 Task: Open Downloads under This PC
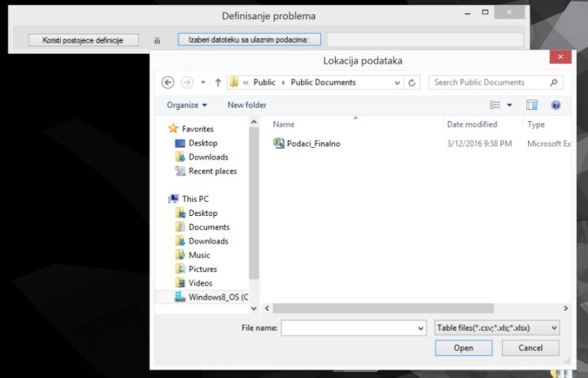208,241
